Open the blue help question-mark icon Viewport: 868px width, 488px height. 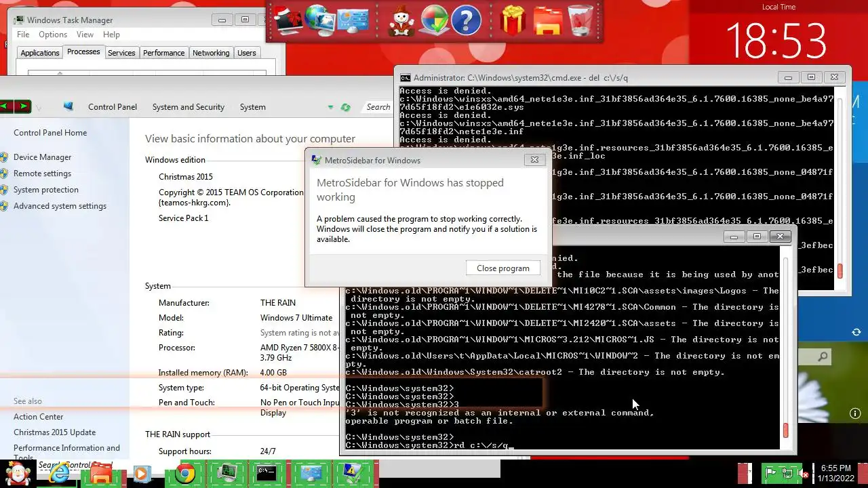click(x=466, y=20)
